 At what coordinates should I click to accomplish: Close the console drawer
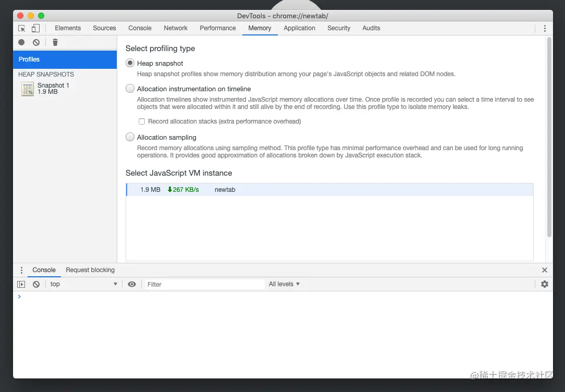545,270
